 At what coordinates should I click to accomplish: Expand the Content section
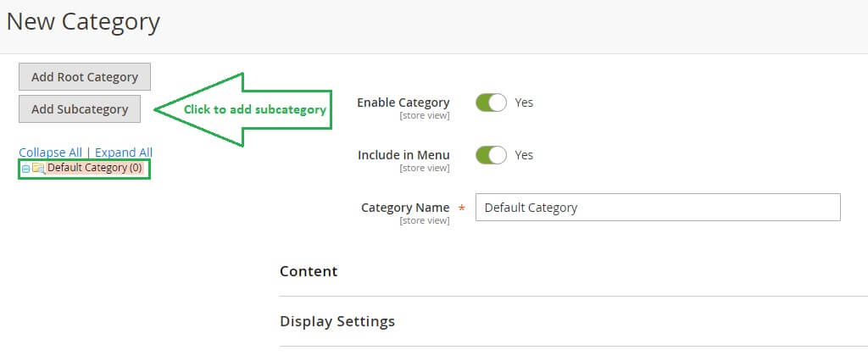(309, 271)
